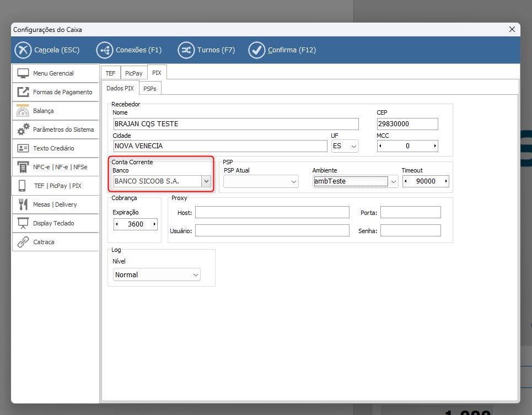Click the Proxy Host input field

click(272, 212)
